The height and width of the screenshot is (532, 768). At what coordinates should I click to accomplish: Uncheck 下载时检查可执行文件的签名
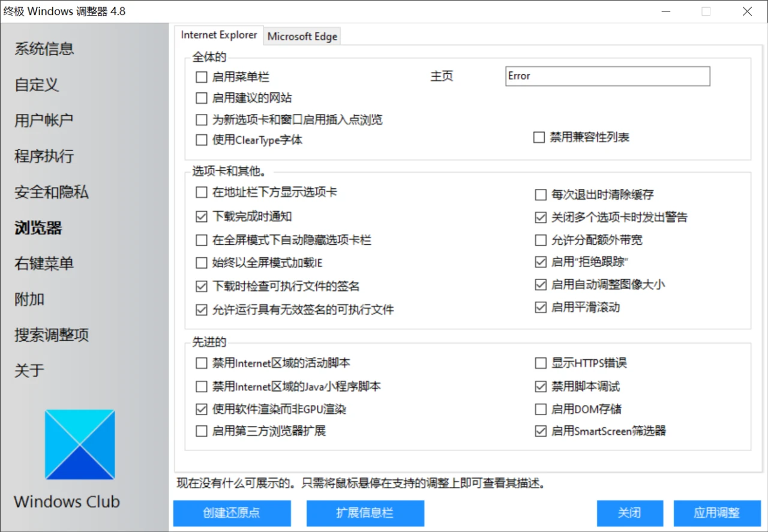[202, 287]
